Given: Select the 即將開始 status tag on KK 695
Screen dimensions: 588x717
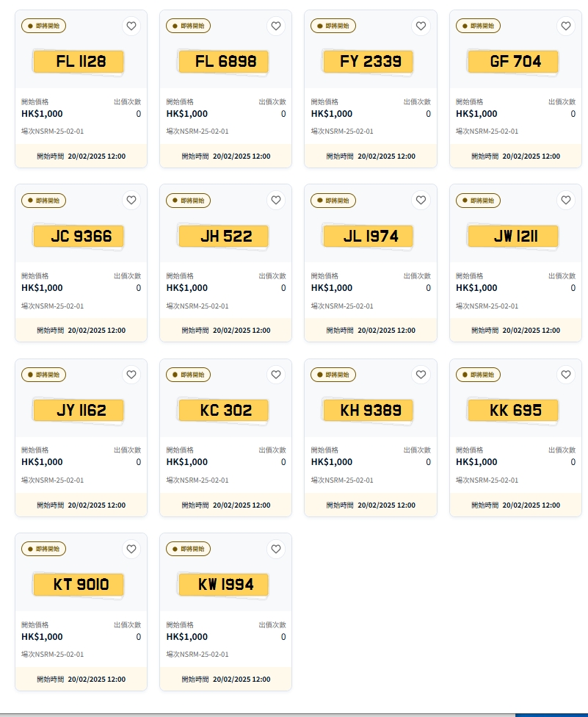Looking at the screenshot, I should tap(479, 375).
